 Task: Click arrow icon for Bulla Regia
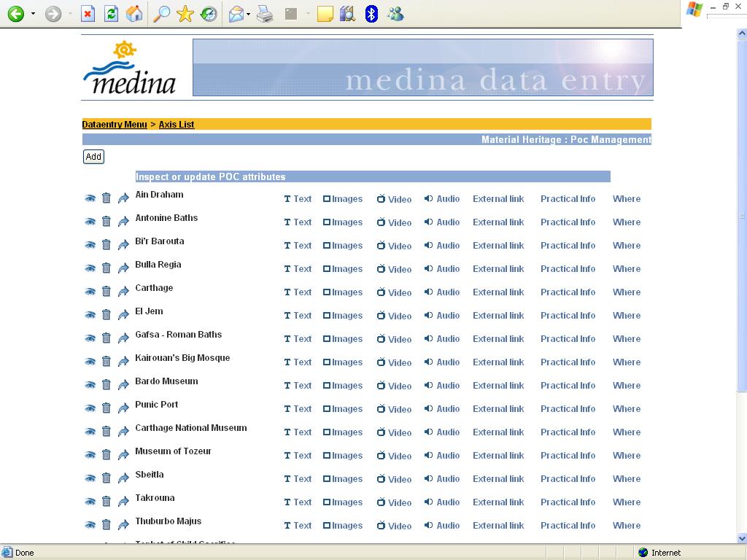click(x=123, y=268)
